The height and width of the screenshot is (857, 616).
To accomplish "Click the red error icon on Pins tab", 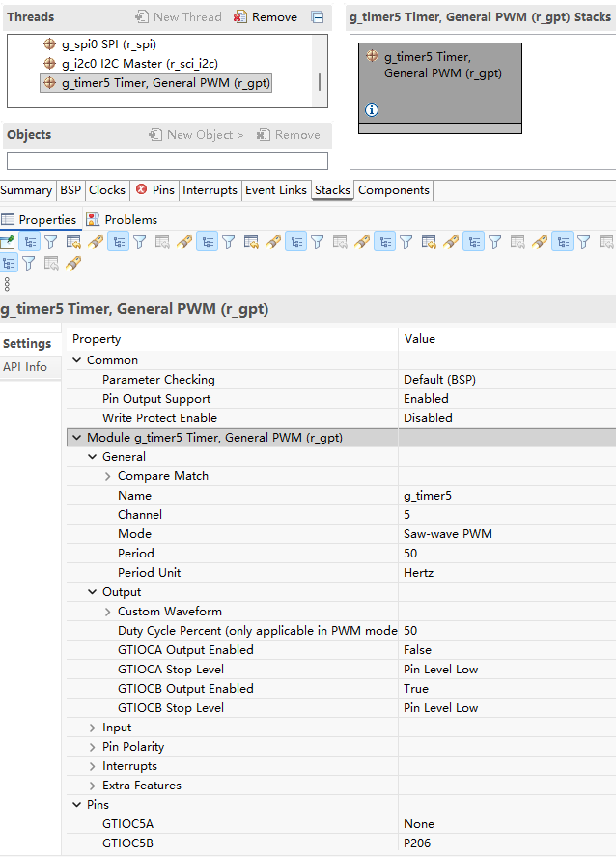I will [x=141, y=189].
